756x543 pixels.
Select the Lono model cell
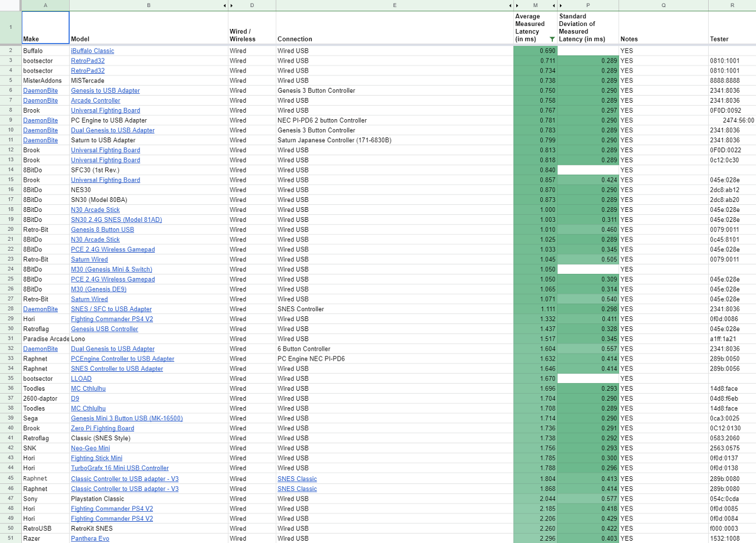(x=149, y=339)
